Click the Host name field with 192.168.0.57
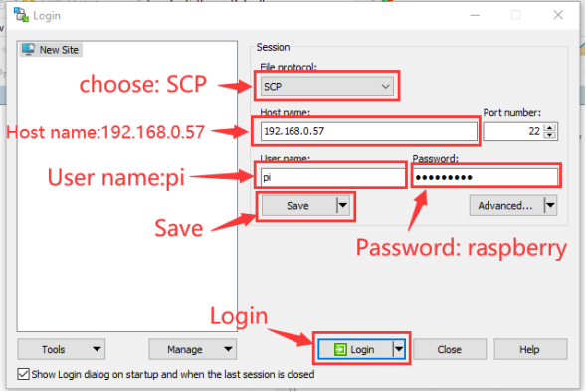 pyautogui.click(x=369, y=131)
